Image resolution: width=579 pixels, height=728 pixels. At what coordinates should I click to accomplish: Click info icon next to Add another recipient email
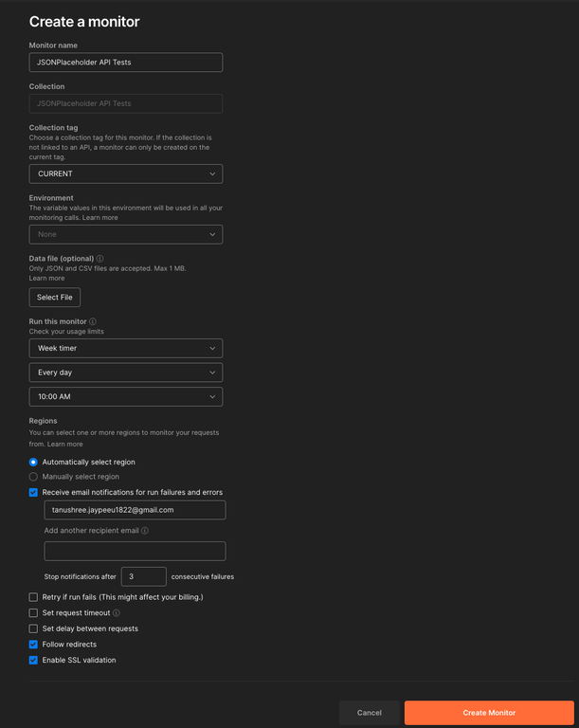145,530
